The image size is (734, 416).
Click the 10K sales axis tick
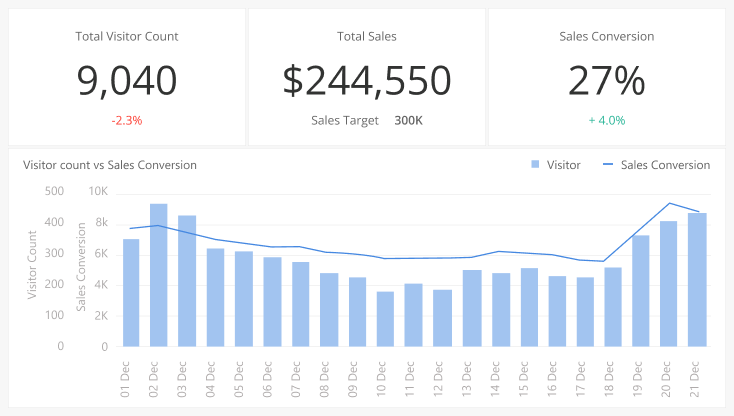98,191
